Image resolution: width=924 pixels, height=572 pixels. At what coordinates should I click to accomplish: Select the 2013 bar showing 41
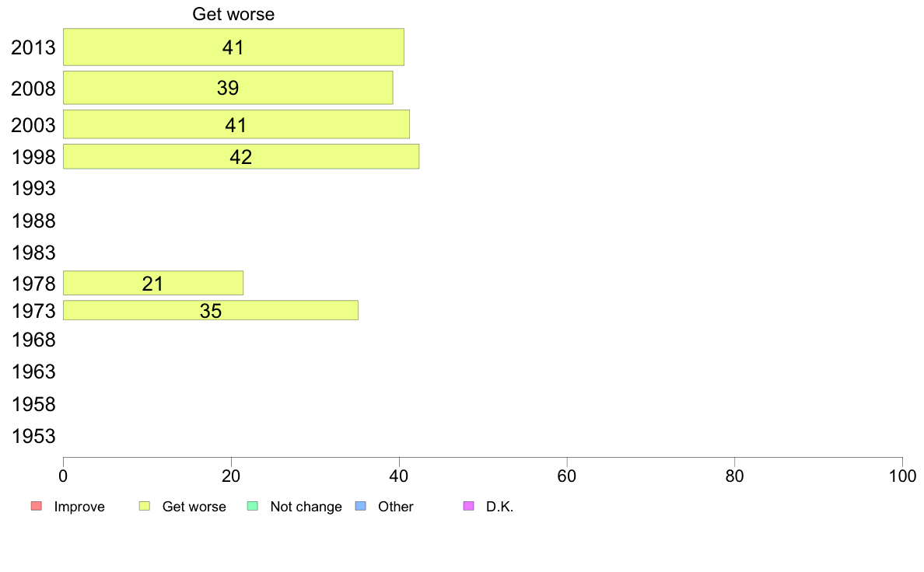point(233,47)
